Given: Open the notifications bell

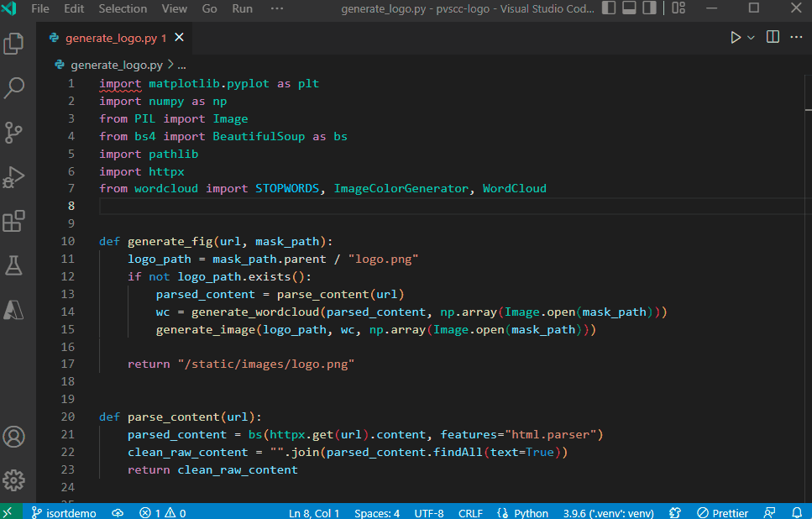Looking at the screenshot, I should tap(796, 512).
